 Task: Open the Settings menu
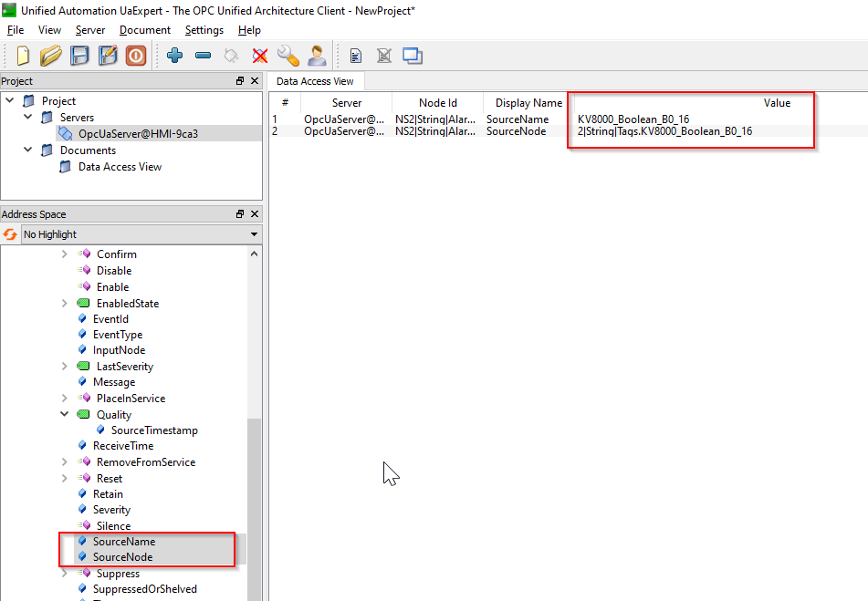click(204, 30)
